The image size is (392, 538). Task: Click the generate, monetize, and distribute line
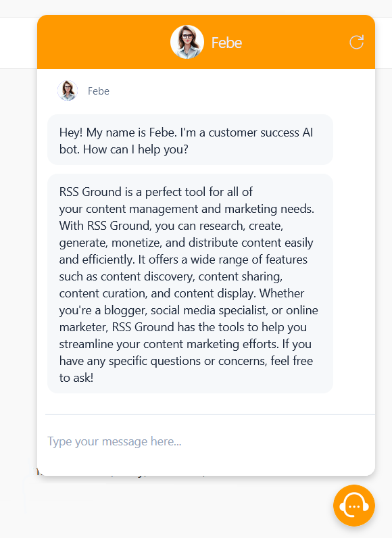click(x=187, y=243)
